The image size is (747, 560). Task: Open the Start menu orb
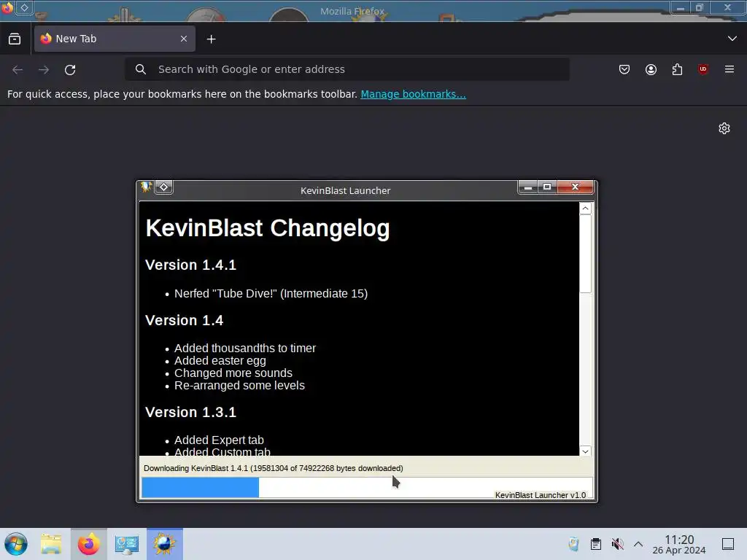click(16, 544)
